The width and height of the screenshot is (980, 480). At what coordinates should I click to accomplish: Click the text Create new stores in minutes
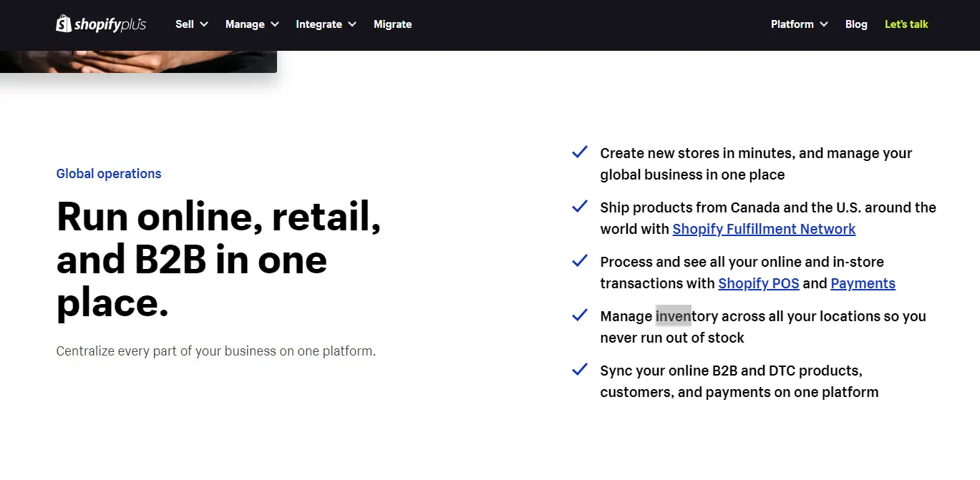click(x=756, y=164)
